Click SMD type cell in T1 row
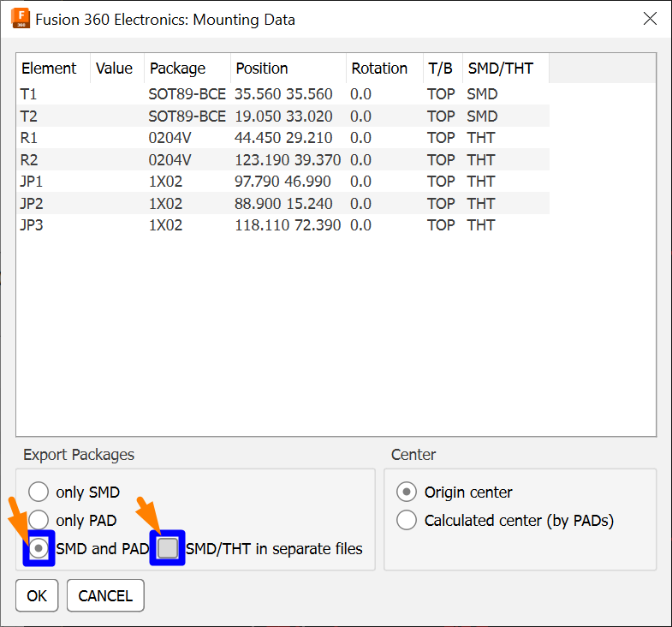This screenshot has width=672, height=627. (482, 94)
